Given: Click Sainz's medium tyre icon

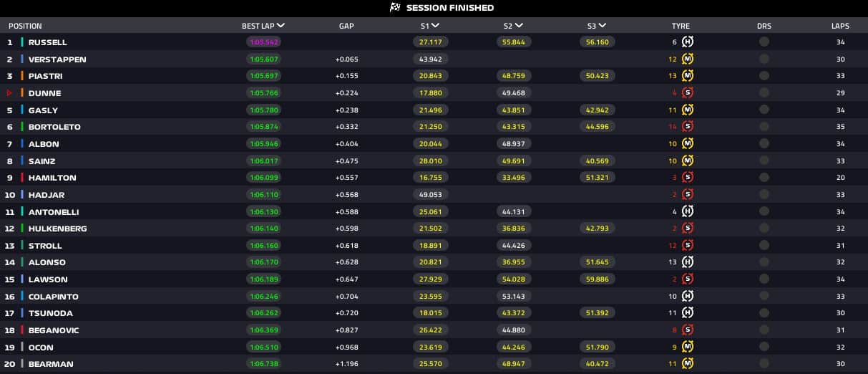Looking at the screenshot, I should click(x=688, y=161).
